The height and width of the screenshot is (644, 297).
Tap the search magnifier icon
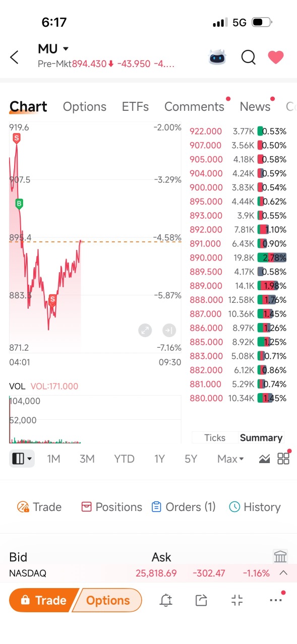tap(248, 57)
